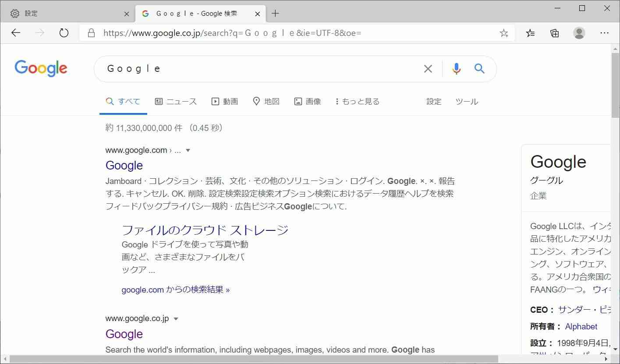Click the Google knowledge panel heading
This screenshot has height=364, width=620.
[x=558, y=162]
